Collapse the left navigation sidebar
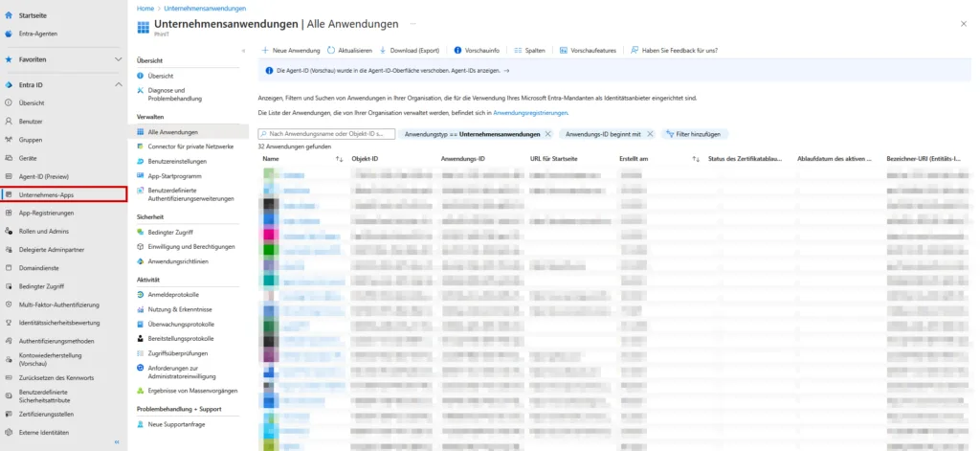 117,443
